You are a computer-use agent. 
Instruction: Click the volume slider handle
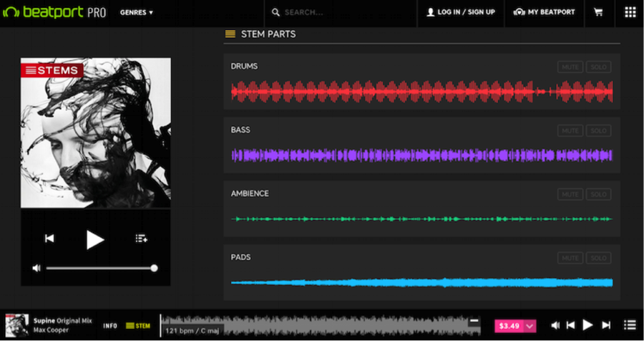pos(154,268)
